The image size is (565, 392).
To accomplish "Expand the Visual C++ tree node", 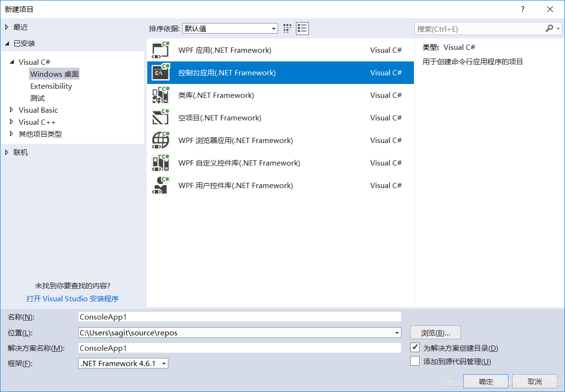I will [x=12, y=122].
